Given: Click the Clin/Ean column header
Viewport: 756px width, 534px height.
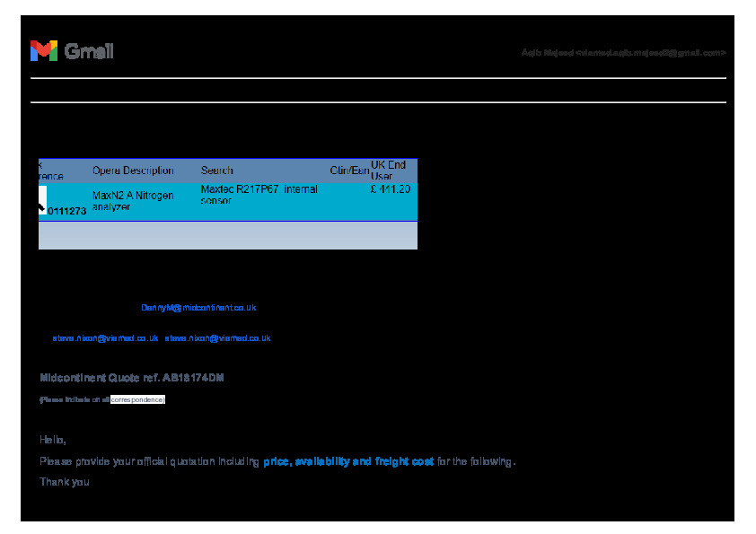Looking at the screenshot, I should [x=349, y=171].
